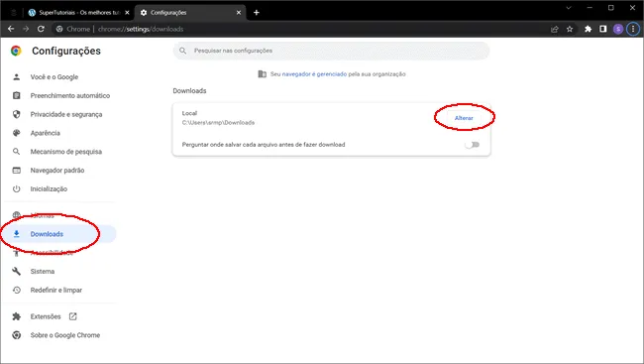
Task: Click the Configurações page title
Action: click(x=66, y=51)
